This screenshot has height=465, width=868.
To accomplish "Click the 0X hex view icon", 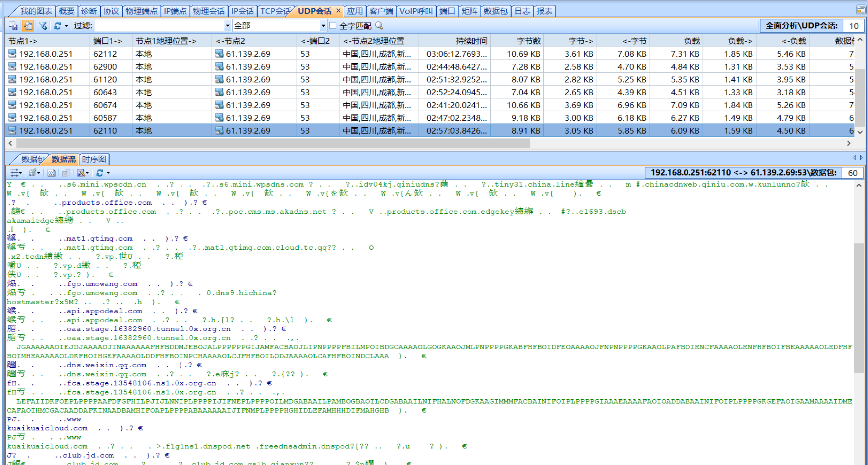I will point(51,173).
